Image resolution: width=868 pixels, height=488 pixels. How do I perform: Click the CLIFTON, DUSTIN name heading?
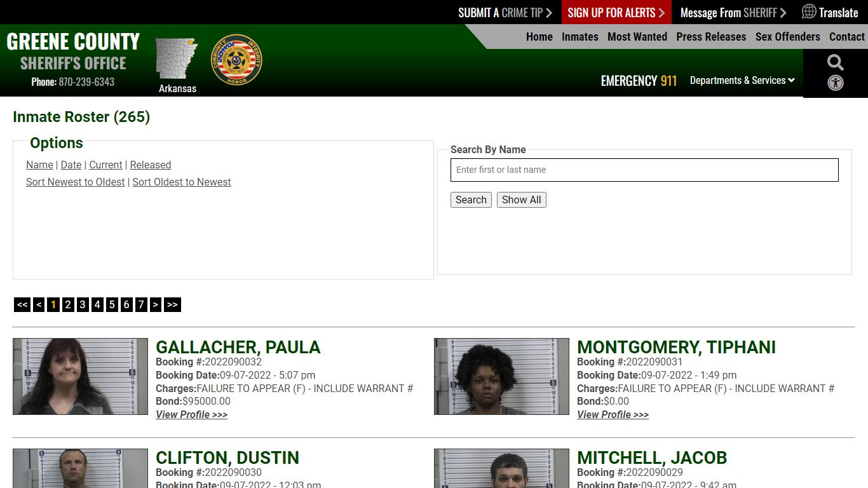coord(227,457)
